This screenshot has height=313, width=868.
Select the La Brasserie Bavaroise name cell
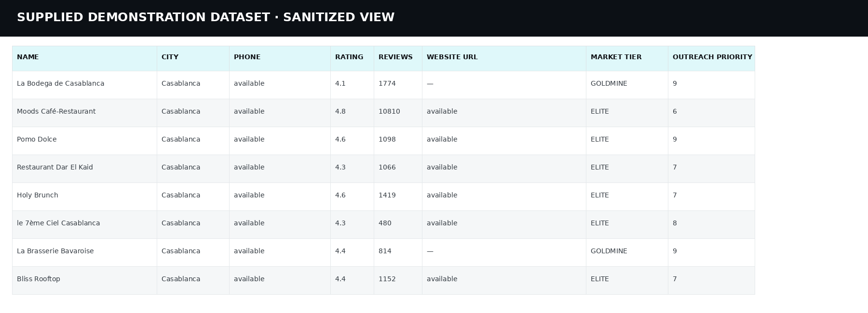[x=84, y=252]
